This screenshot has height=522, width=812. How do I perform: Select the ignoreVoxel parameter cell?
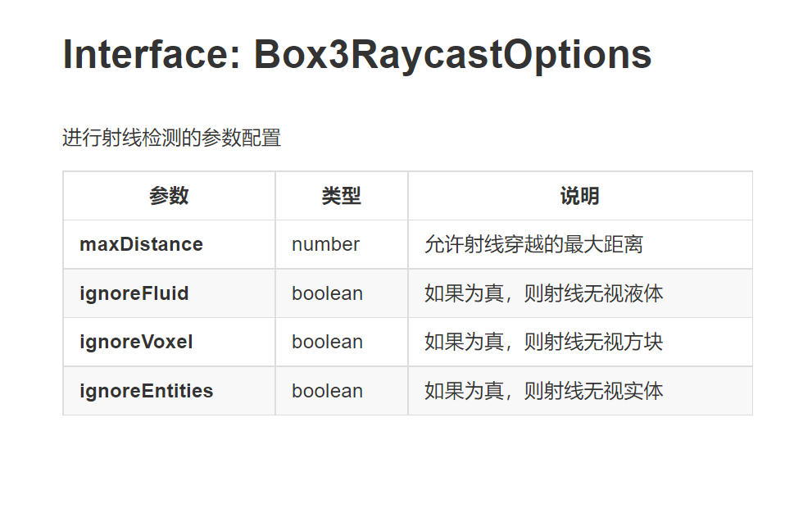pos(169,342)
